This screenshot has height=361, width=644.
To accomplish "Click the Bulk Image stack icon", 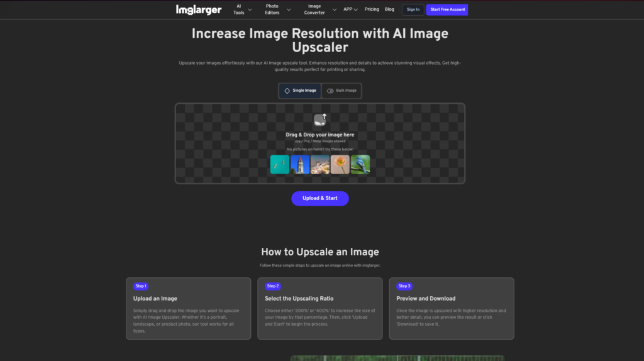I will click(330, 91).
